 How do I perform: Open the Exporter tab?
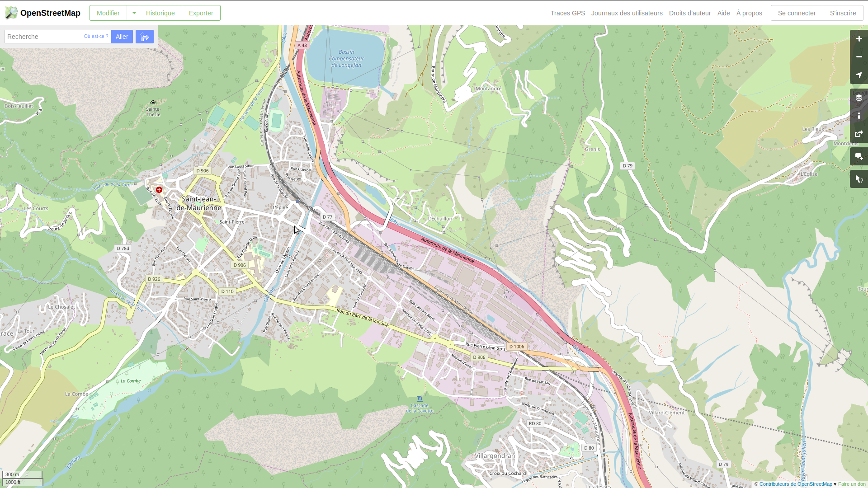[201, 13]
